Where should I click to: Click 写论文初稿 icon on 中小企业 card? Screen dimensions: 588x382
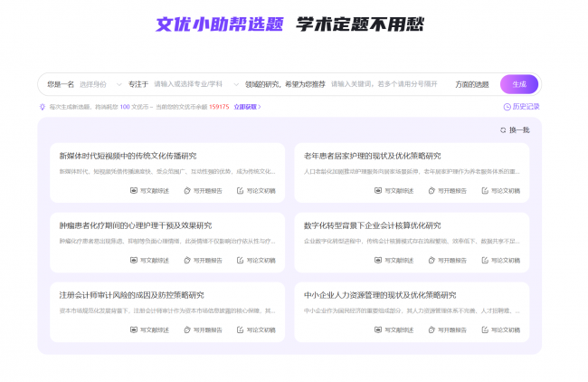[x=485, y=329]
